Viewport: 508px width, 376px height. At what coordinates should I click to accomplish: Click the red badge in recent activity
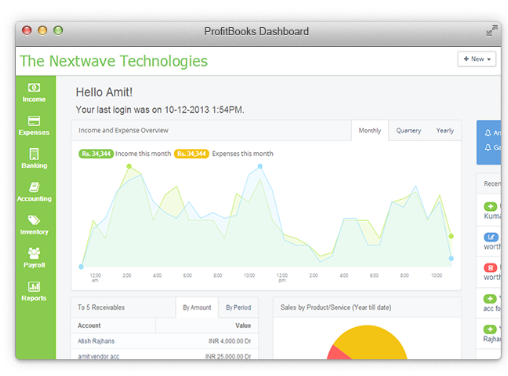(490, 268)
